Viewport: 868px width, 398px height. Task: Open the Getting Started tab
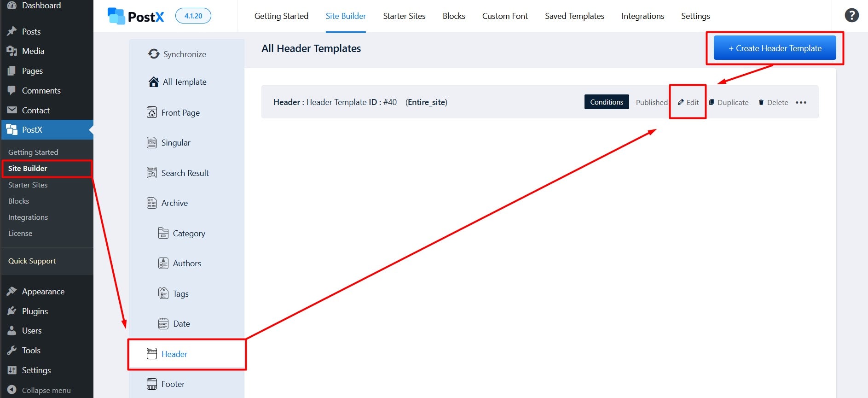pyautogui.click(x=281, y=16)
